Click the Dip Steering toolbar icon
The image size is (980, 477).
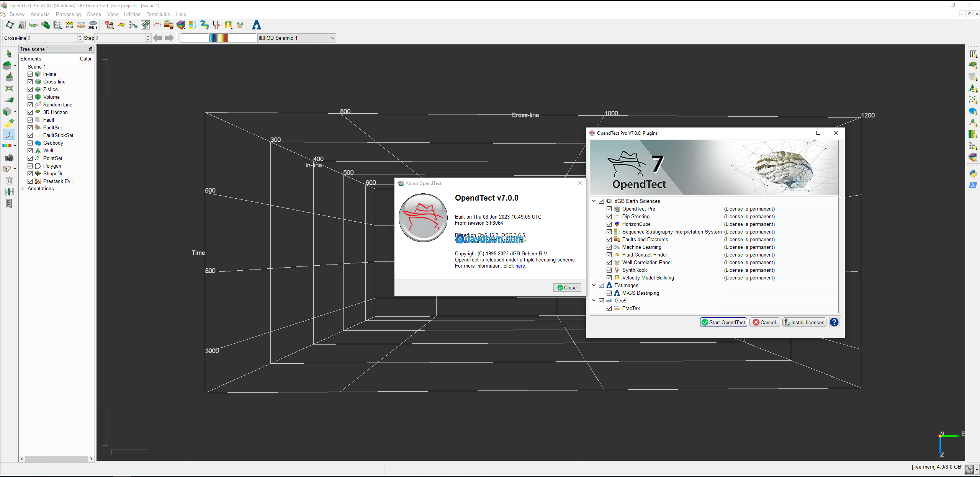(x=157, y=25)
